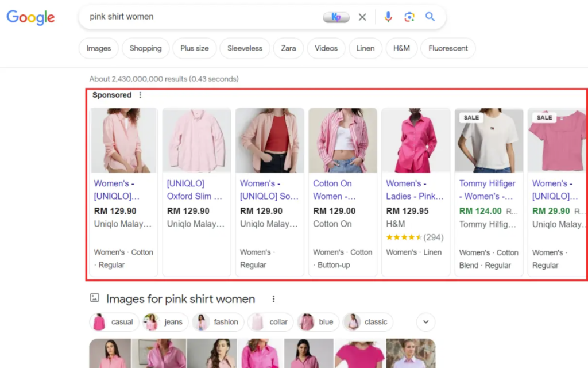This screenshot has width=588, height=368.
Task: Open three-dot menu beside Images heading
Action: point(273,299)
